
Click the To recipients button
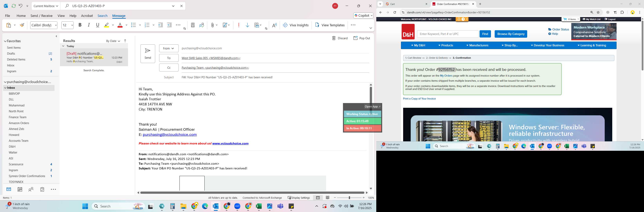(x=169, y=58)
